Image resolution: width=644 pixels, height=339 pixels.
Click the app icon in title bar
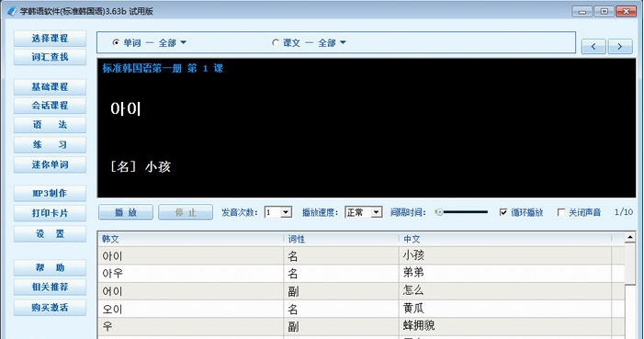(x=12, y=12)
